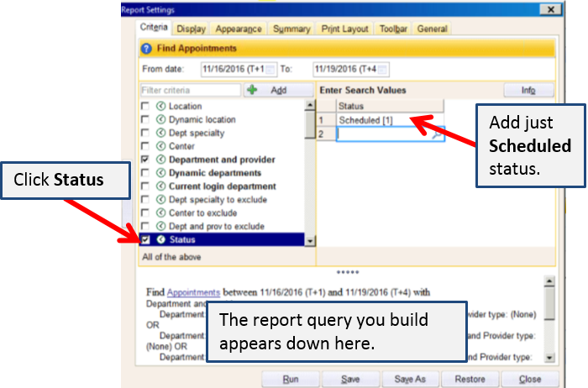
Task: Click the arrow icon beside Location
Action: pyautogui.click(x=160, y=106)
